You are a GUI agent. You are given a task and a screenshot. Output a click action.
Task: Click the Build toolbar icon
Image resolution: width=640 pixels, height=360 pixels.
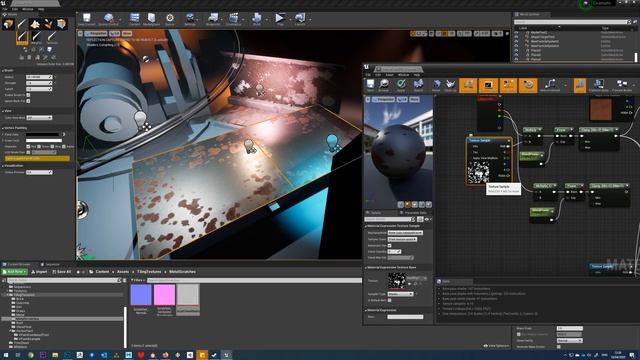[x=256, y=19]
